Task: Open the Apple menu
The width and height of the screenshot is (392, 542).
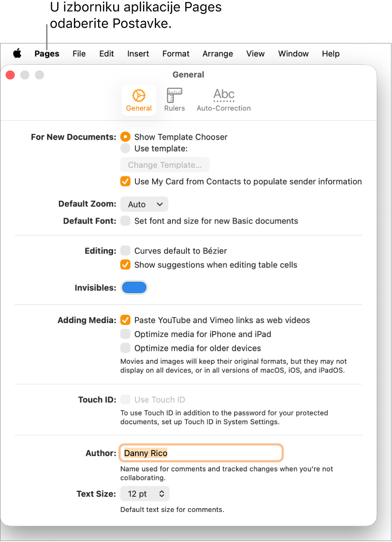Action: [x=17, y=53]
